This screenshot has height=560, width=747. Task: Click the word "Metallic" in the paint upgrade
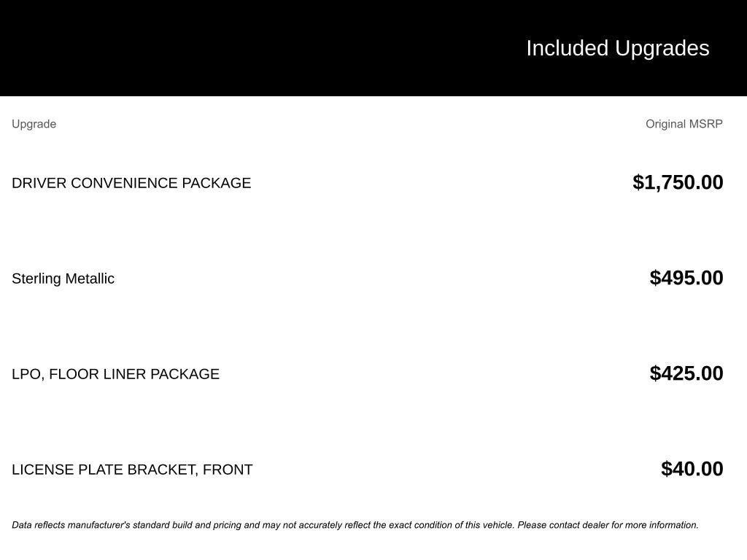tap(90, 279)
